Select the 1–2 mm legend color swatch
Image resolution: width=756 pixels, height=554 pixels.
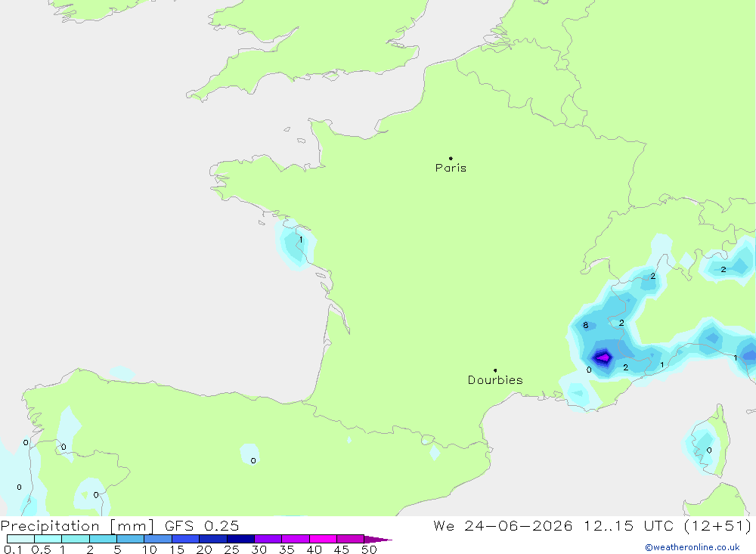pos(76,539)
